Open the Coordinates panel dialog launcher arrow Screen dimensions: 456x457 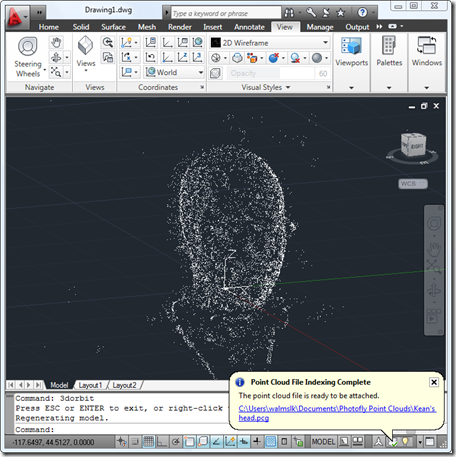pos(202,87)
